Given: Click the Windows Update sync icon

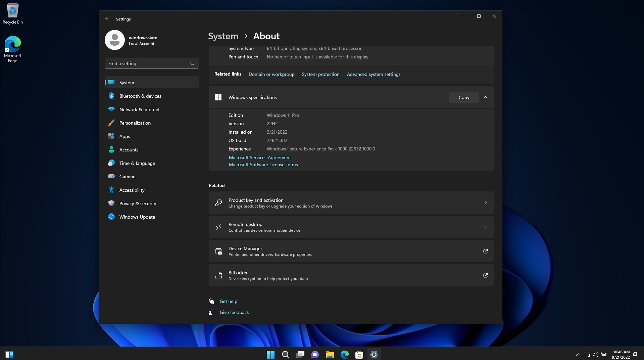Looking at the screenshot, I should 111,217.
